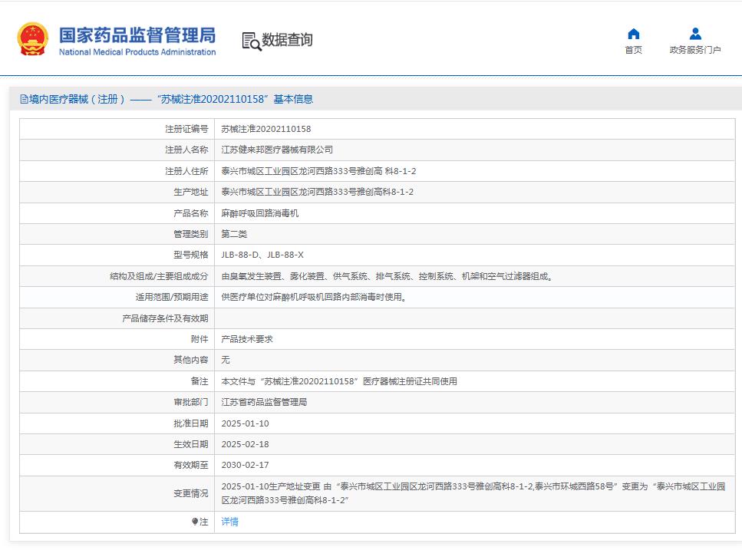Open the 政务服务门户 person icon
742x560 pixels.
(694, 34)
